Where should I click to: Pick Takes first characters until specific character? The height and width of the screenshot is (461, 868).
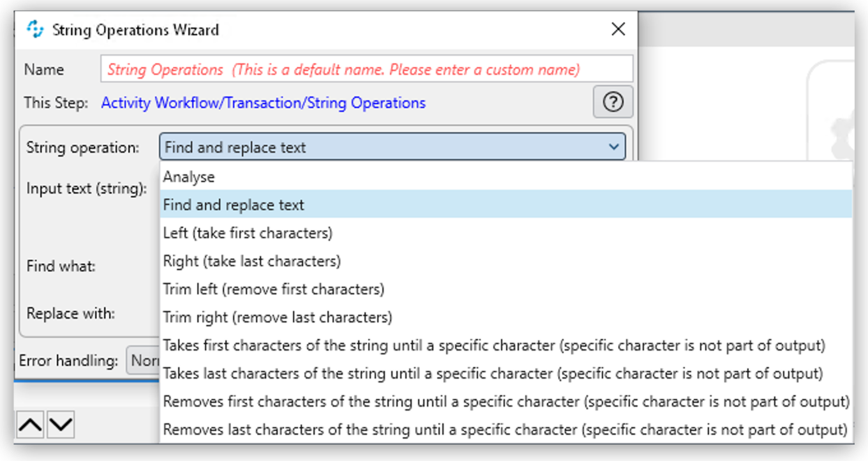click(493, 345)
